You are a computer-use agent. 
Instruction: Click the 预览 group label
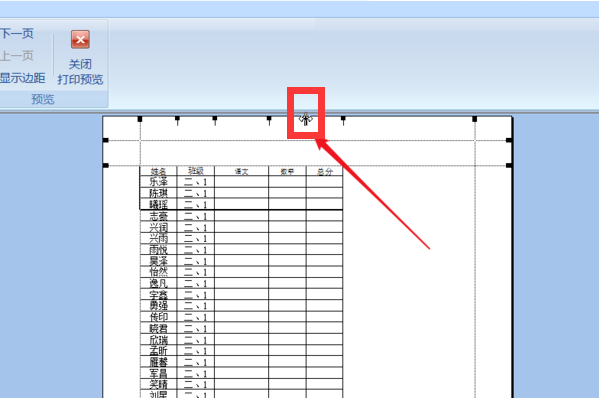pos(43,99)
